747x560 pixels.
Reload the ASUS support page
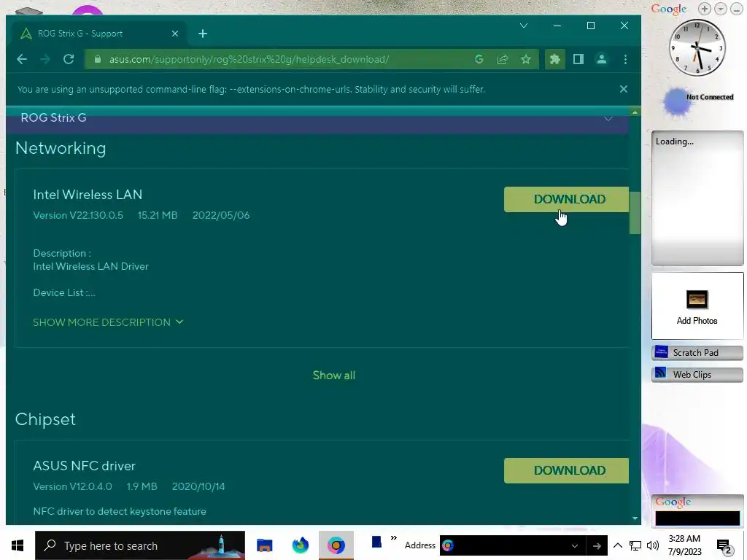(69, 59)
